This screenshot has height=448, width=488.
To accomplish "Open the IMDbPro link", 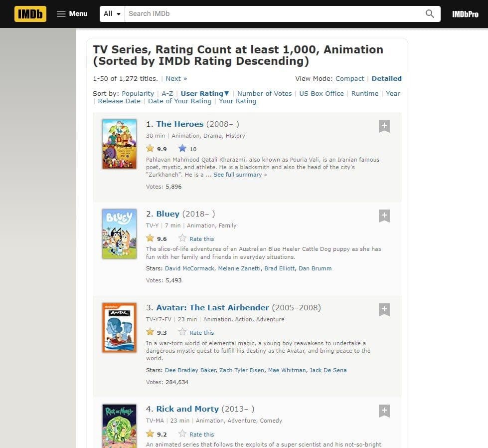I will pyautogui.click(x=465, y=14).
